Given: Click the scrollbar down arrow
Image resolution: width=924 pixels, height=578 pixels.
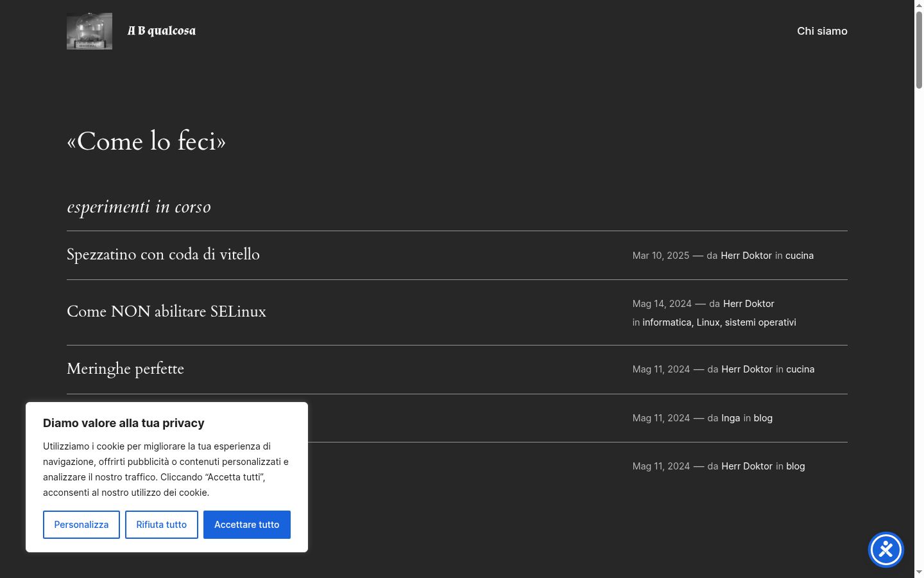Looking at the screenshot, I should click(919, 572).
